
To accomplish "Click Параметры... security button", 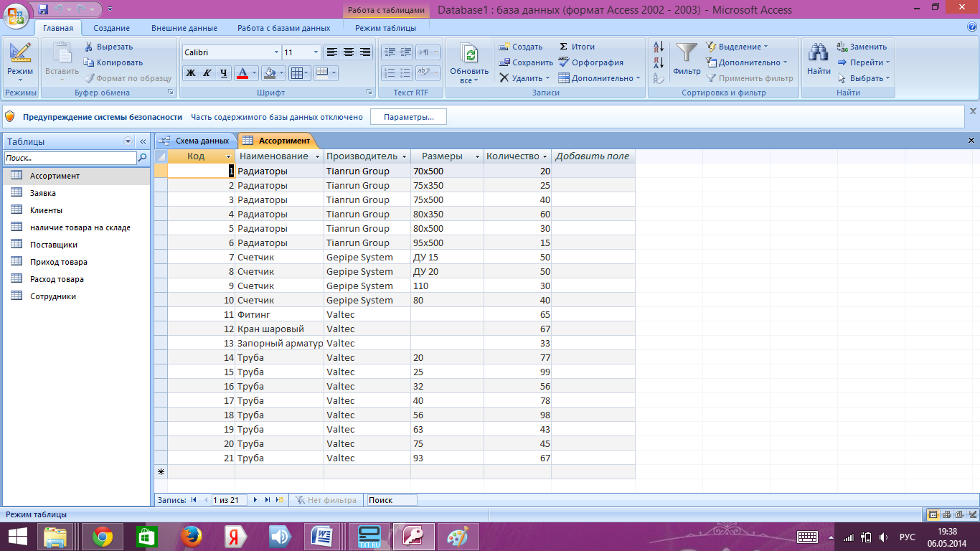I will (408, 117).
